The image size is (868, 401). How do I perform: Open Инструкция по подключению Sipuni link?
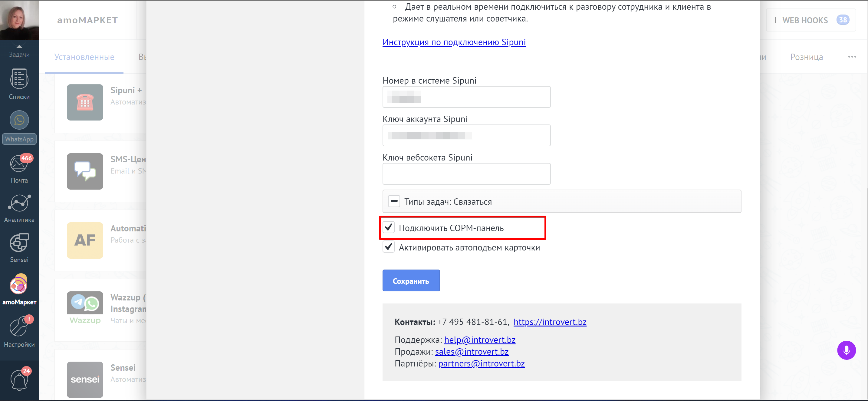[x=454, y=42]
